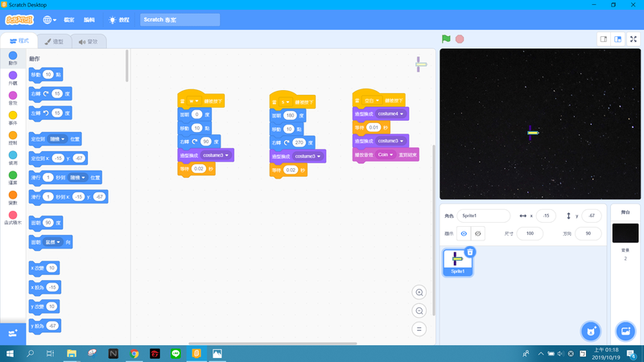Click the red stop button
Image resolution: width=644 pixels, height=362 pixels.
point(460,39)
